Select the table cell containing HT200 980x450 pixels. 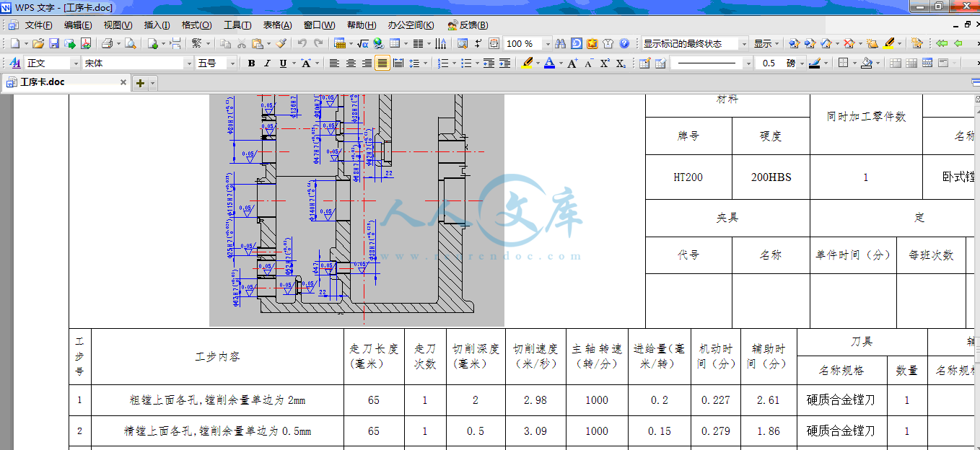pos(688,177)
